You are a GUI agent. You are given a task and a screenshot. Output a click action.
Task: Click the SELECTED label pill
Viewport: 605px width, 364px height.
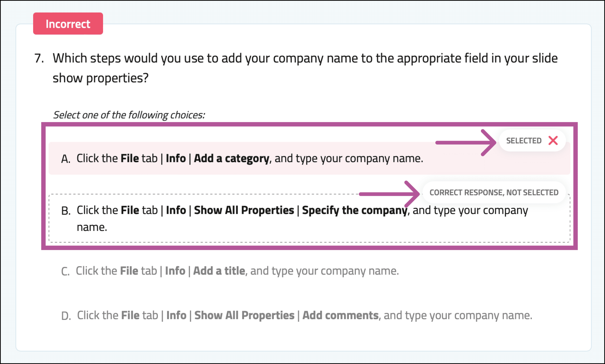532,140
